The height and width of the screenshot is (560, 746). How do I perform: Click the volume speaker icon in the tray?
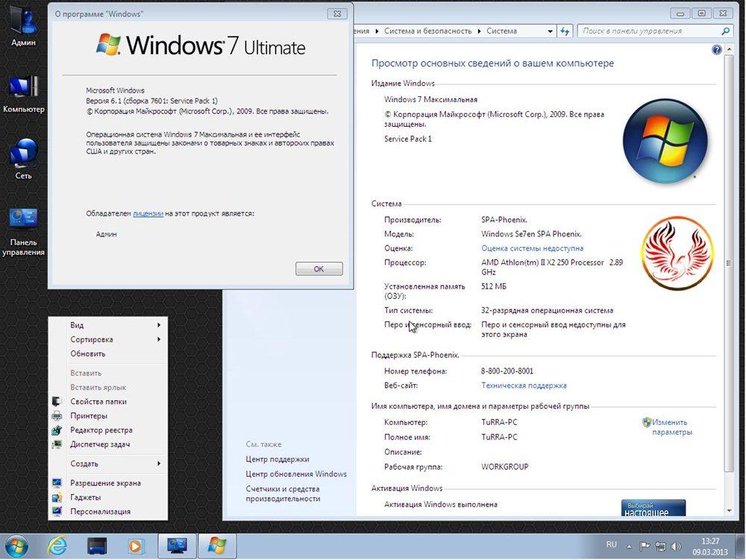point(677,546)
